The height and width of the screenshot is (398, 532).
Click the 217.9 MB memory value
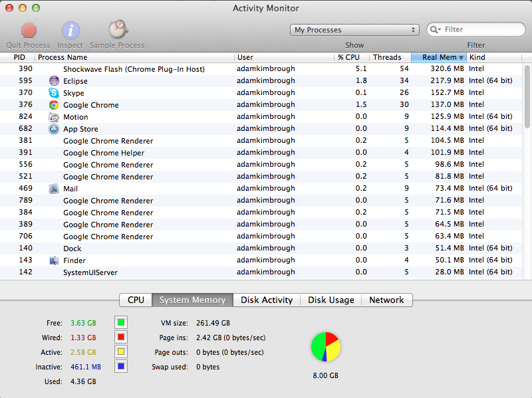pyautogui.click(x=447, y=80)
